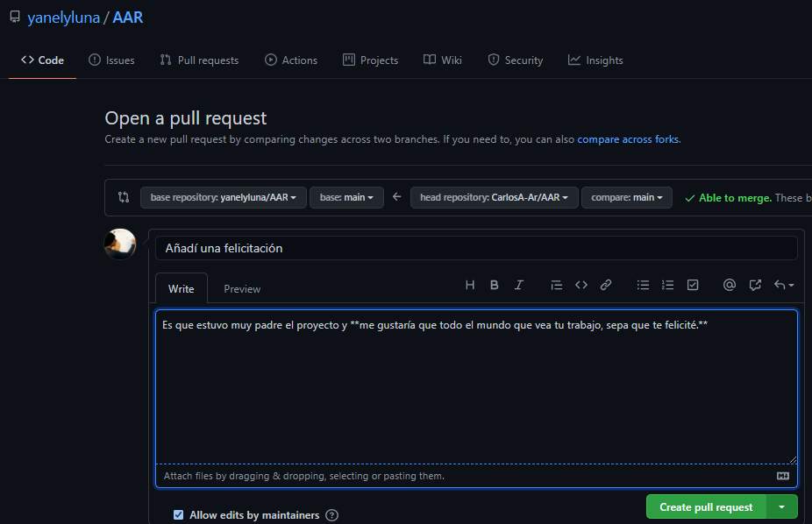Click the Create pull request button
812x524 pixels.
click(706, 507)
